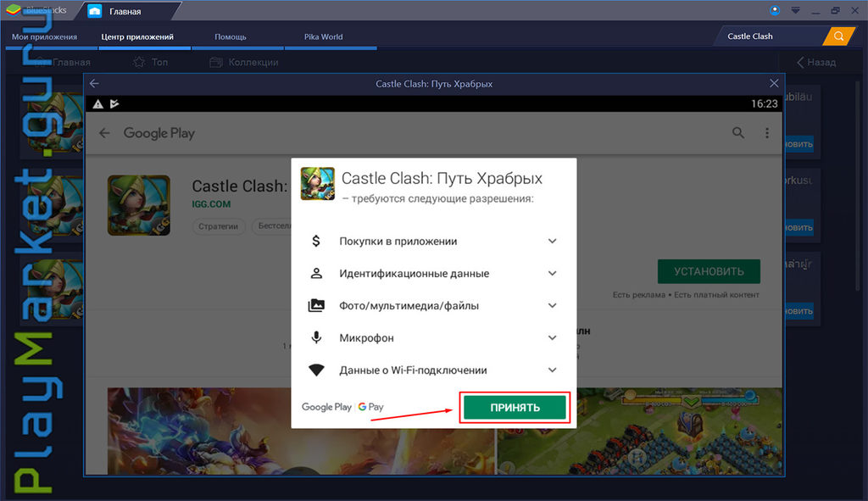The height and width of the screenshot is (501, 868).
Task: Click Идентификационные данные text
Action: tap(414, 274)
